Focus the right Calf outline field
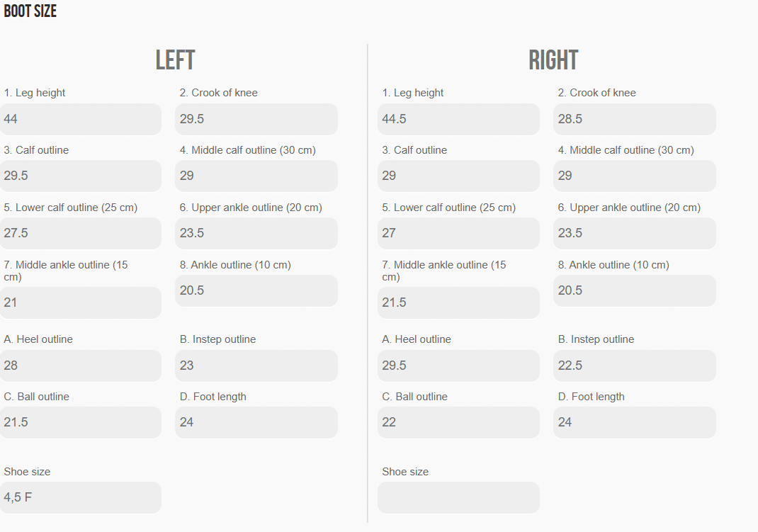Image resolution: width=758 pixels, height=532 pixels. click(459, 176)
